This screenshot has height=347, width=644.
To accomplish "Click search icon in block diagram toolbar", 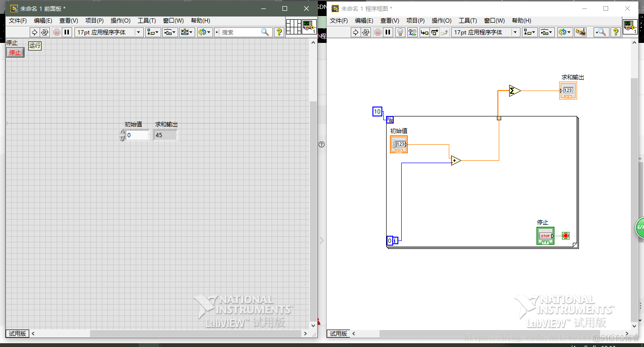I will click(601, 32).
